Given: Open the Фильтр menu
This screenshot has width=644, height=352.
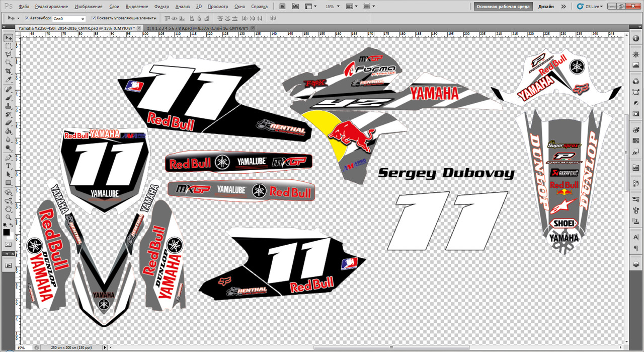Looking at the screenshot, I should coord(162,7).
